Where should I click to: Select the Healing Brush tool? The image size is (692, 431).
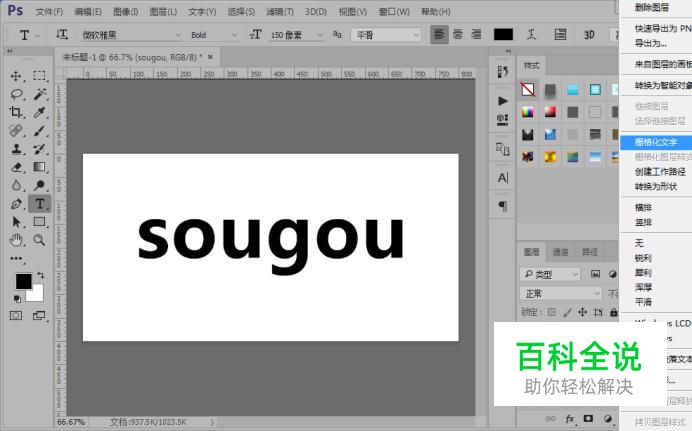[16, 131]
